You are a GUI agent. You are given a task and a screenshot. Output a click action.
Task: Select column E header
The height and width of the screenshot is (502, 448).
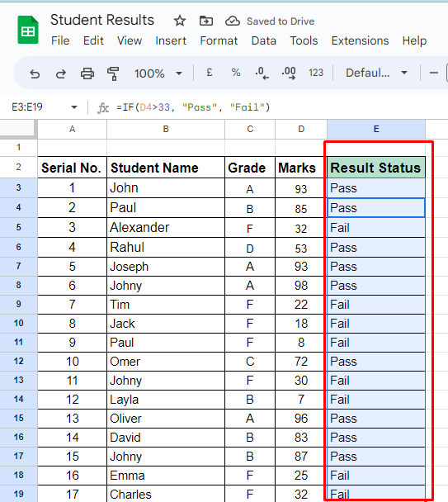376,129
